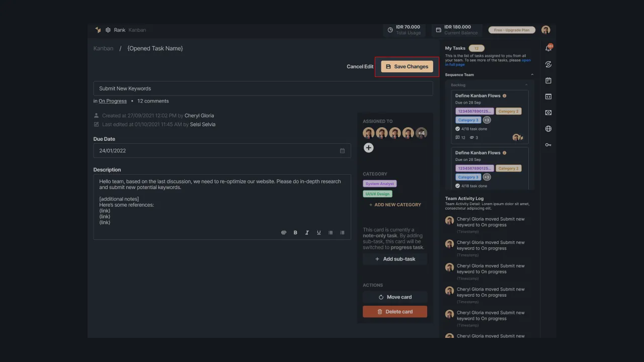Insert a bulleted list in description
The image size is (644, 362).
[x=331, y=232]
